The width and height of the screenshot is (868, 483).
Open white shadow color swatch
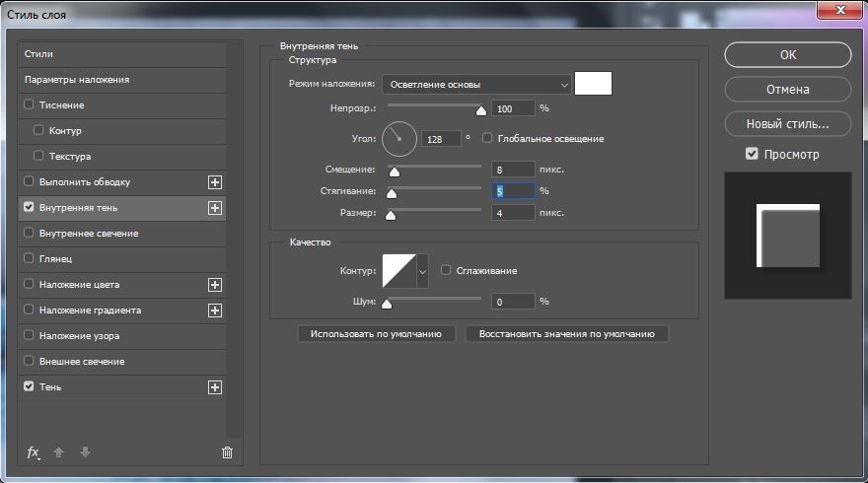point(593,84)
